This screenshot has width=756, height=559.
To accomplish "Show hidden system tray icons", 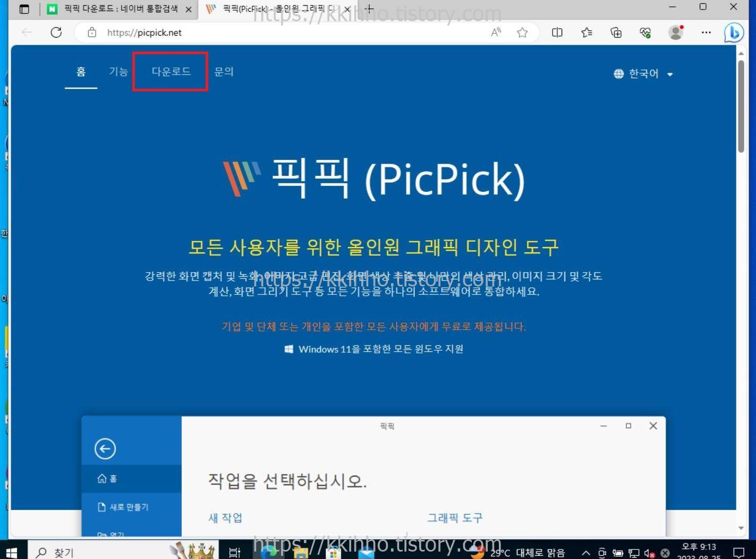I will click(x=585, y=553).
